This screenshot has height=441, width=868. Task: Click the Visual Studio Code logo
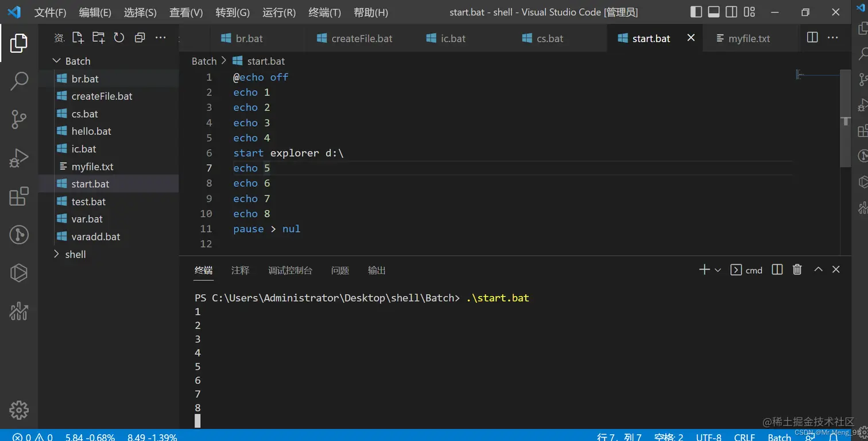(x=14, y=12)
